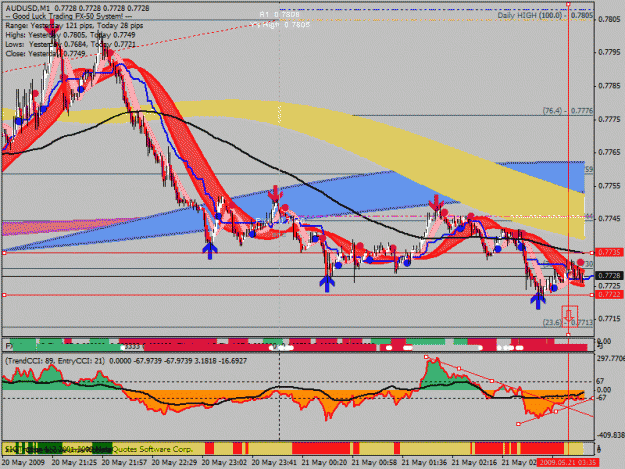Click the 20 May 21:57 time axis label

[124, 463]
